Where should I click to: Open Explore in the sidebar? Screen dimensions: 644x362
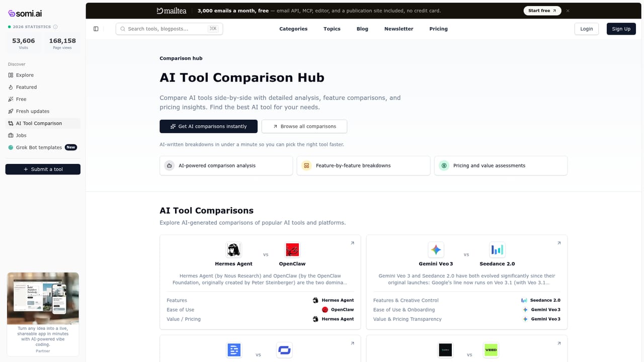tap(43, 75)
